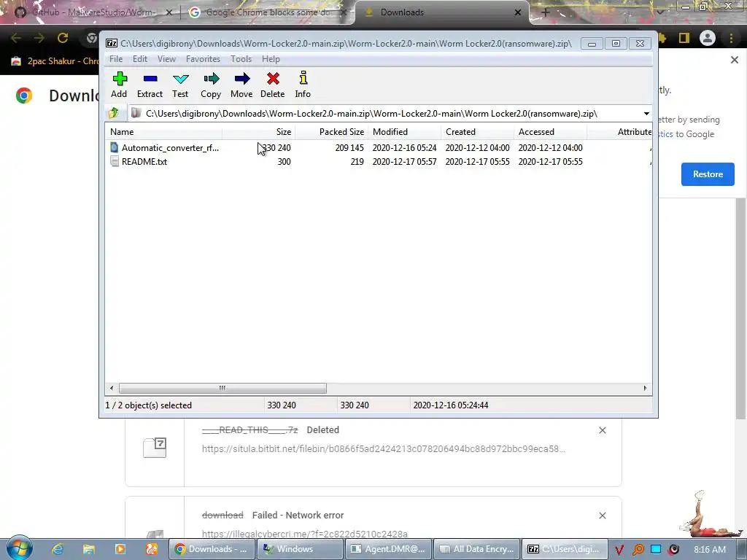This screenshot has width=747, height=560.
Task: Click Chrome forward arrow
Action: tap(39, 38)
